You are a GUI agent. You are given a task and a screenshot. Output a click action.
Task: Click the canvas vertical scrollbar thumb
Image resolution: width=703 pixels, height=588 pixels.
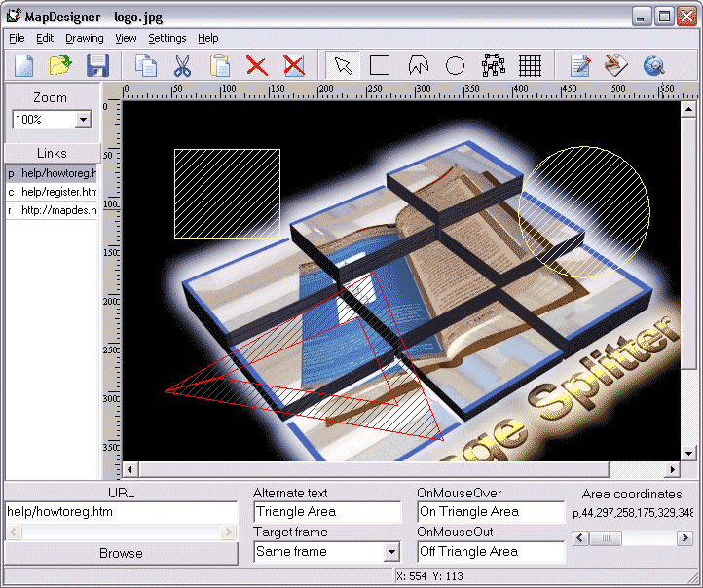pyautogui.click(x=688, y=243)
